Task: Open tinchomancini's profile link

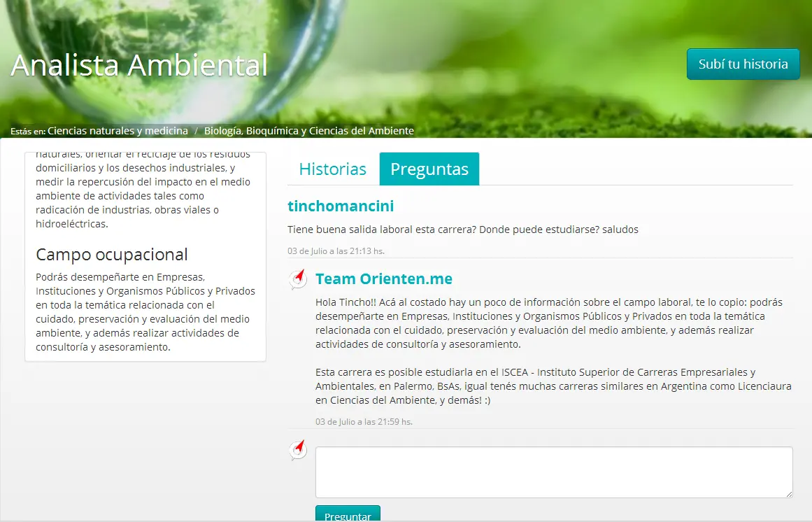Action: 341,206
